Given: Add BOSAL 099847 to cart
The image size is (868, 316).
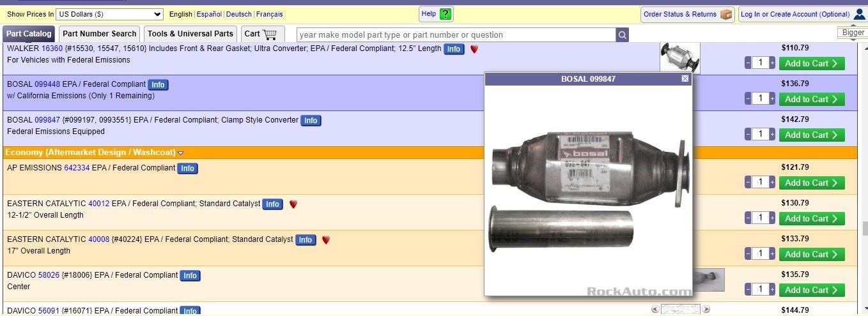Looking at the screenshot, I should 812,135.
